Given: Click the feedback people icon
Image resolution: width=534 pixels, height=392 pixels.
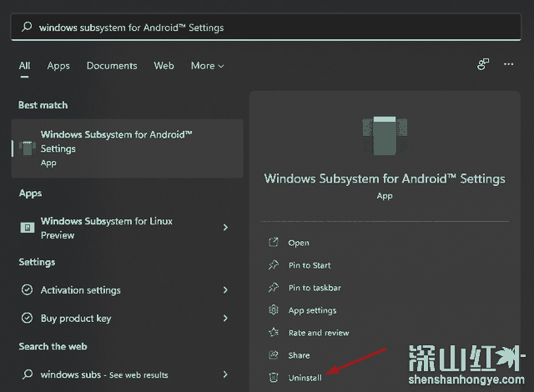Looking at the screenshot, I should (x=483, y=64).
